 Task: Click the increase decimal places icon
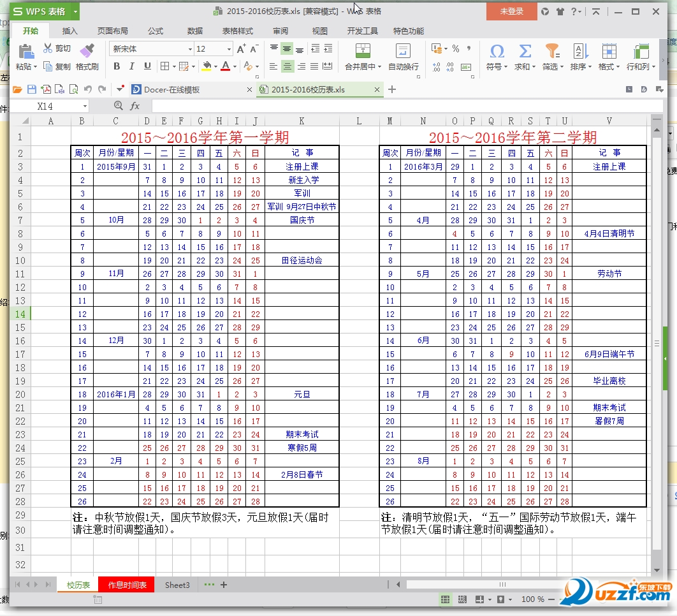(x=437, y=66)
